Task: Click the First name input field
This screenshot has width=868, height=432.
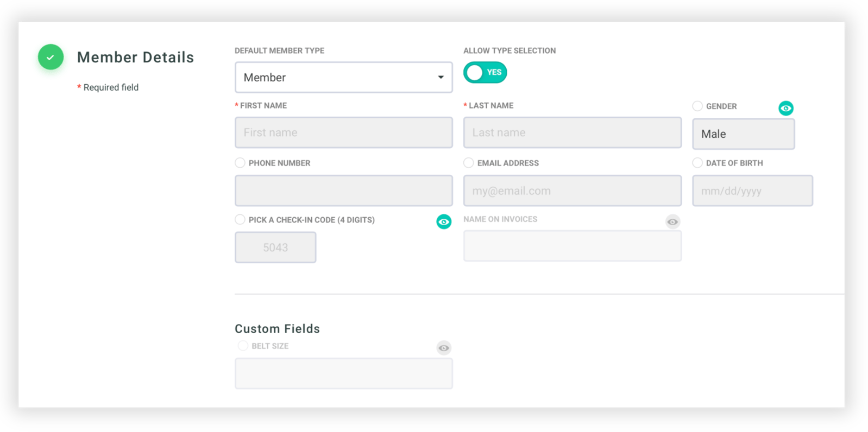Action: [344, 132]
